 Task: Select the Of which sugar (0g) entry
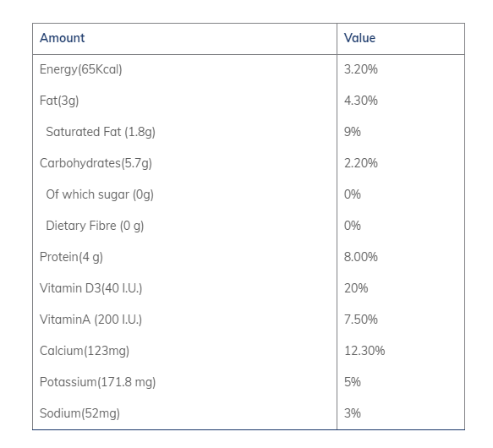coord(100,194)
